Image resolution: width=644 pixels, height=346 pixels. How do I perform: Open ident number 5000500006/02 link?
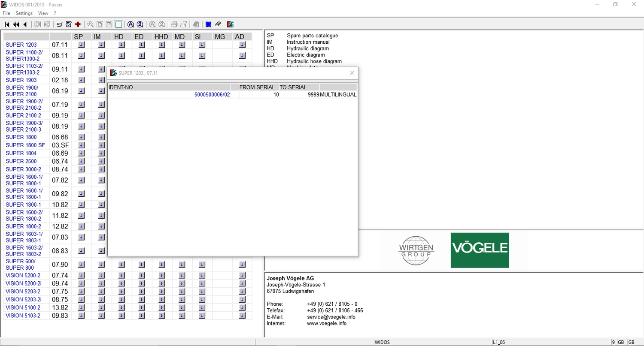[x=212, y=95]
